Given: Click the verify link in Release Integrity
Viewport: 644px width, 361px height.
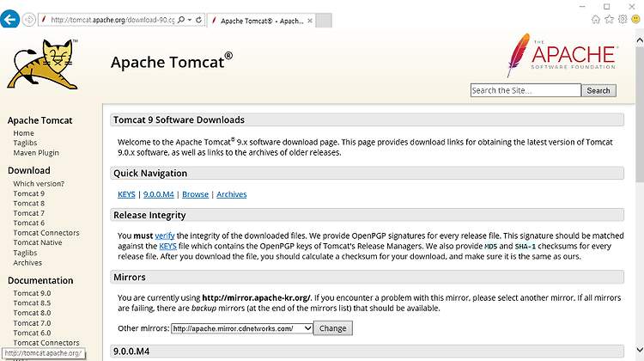Looking at the screenshot, I should pyautogui.click(x=165, y=236).
